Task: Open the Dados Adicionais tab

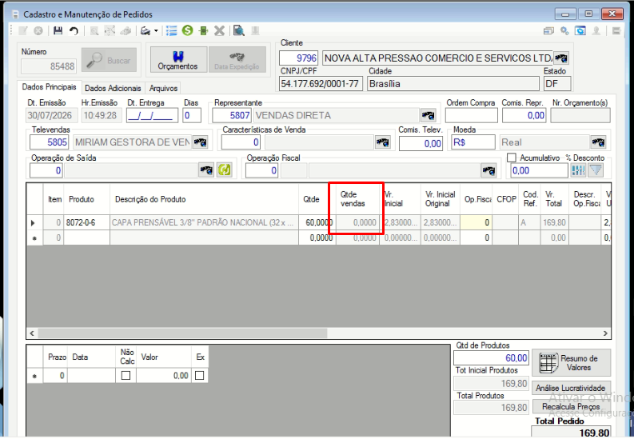Action: (113, 88)
